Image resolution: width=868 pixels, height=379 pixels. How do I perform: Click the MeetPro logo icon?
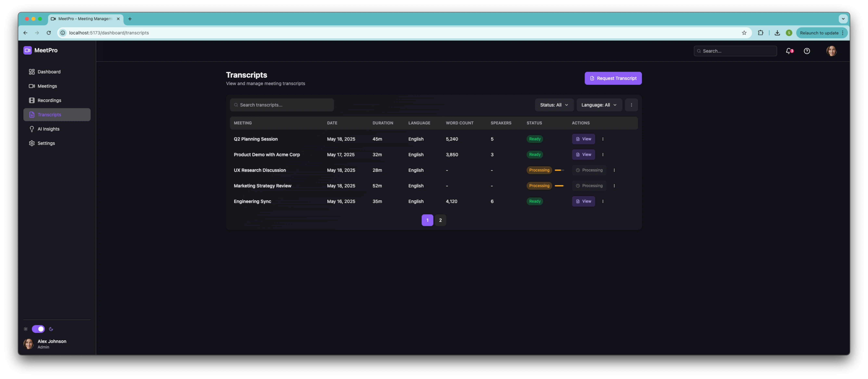point(27,50)
